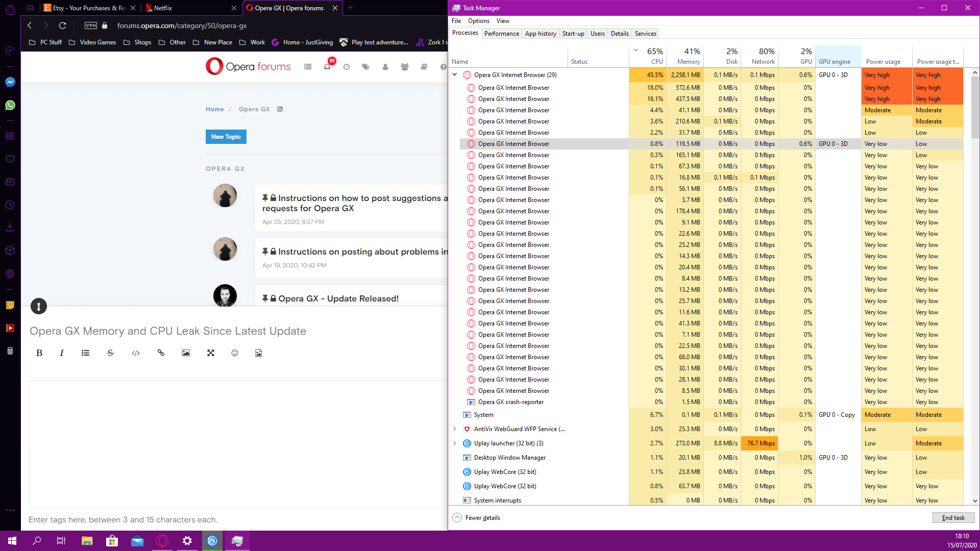Collapse Task Manager via Fewer details arrow
This screenshot has height=551, width=980.
(457, 517)
